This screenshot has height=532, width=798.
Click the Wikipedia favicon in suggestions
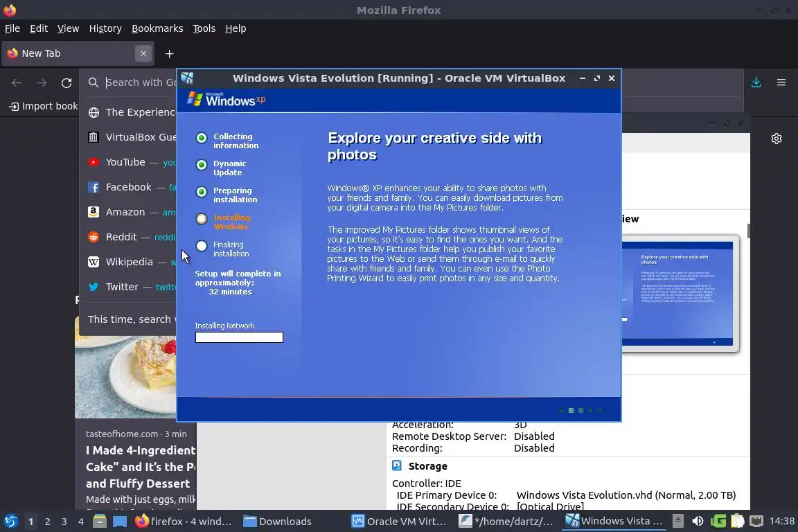click(94, 262)
